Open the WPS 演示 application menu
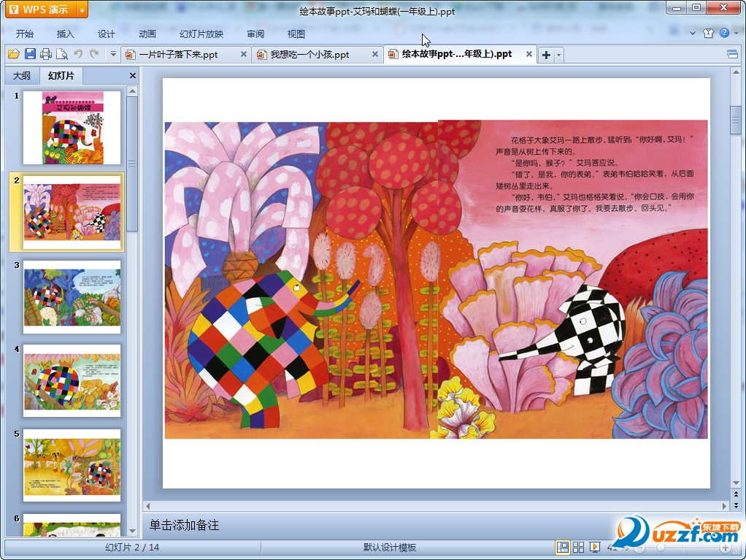The height and width of the screenshot is (560, 746). [41, 9]
